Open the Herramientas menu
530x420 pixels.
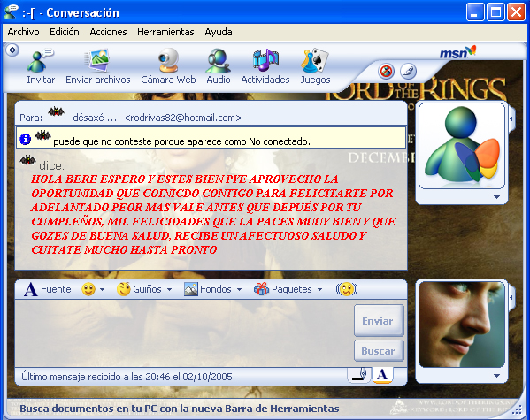point(165,32)
